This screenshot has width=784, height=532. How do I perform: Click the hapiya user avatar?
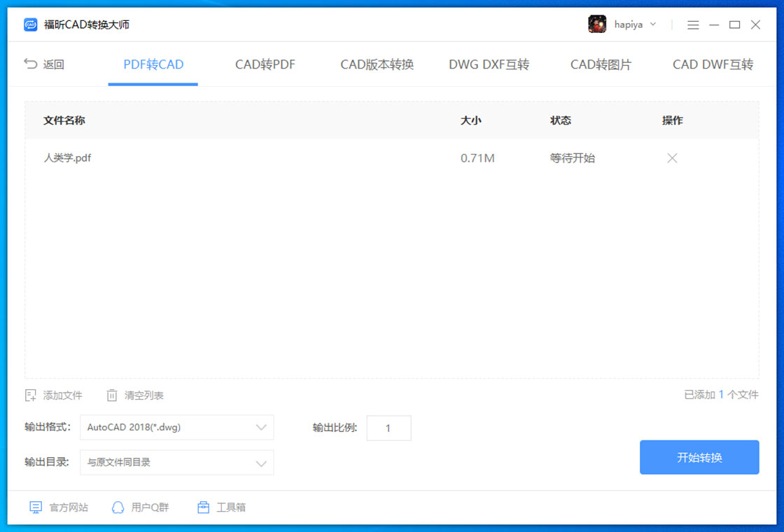point(597,24)
